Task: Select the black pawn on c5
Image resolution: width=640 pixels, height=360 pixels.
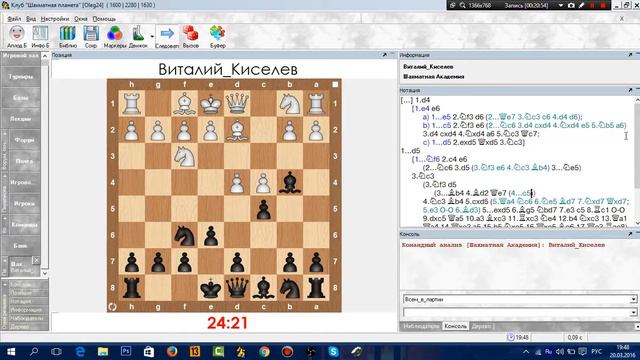Action: (x=263, y=209)
